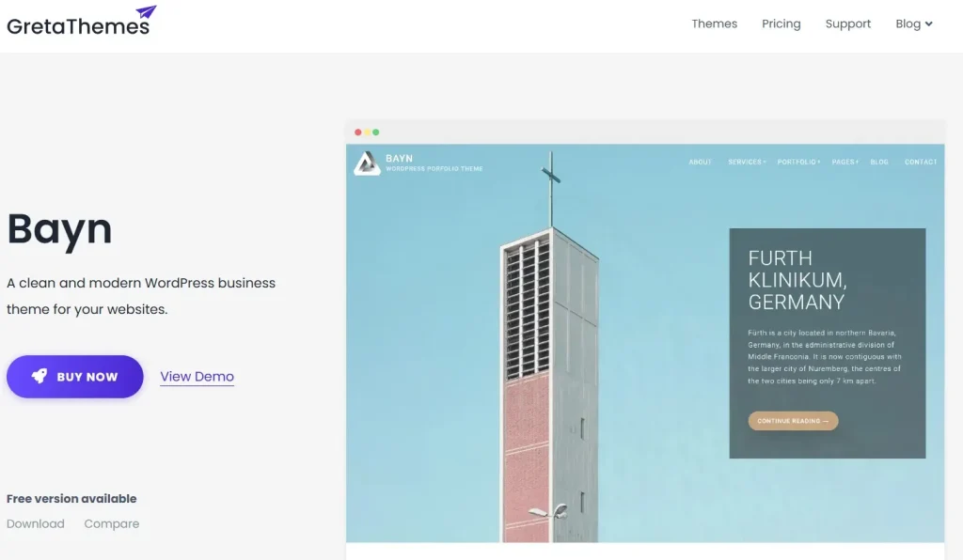Viewport: 963px width, 560px height.
Task: Click the Bayn triangle logo in demo preview
Action: point(366,163)
